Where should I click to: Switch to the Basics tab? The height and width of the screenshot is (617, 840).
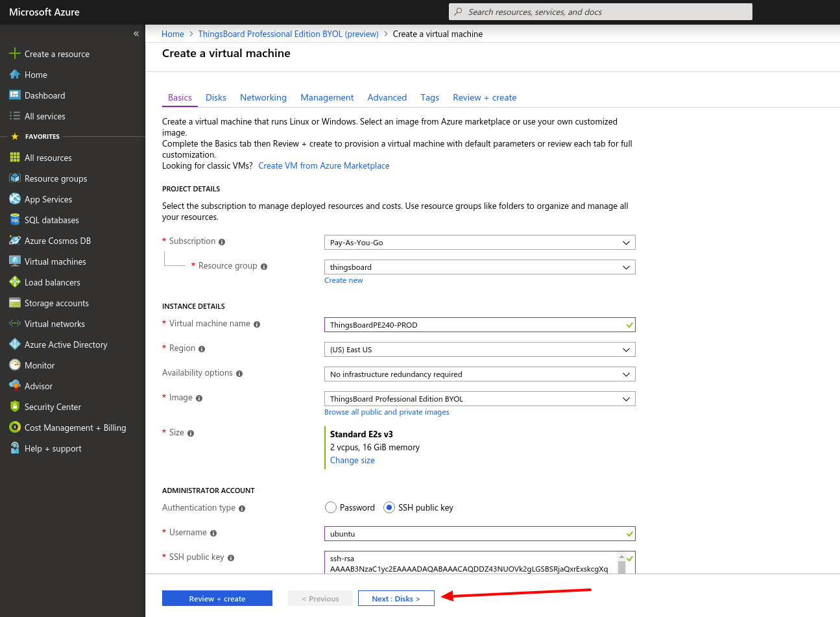[180, 97]
